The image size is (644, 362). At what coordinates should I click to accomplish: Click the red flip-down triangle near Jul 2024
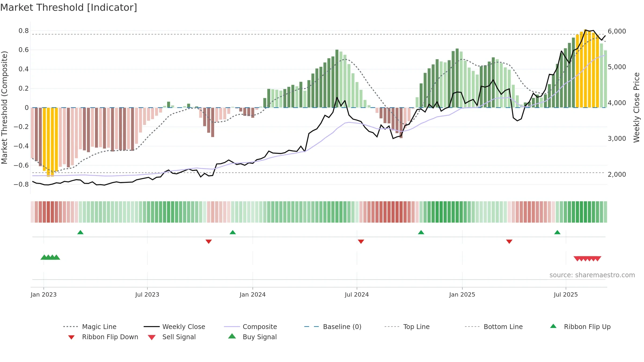pyautogui.click(x=361, y=242)
